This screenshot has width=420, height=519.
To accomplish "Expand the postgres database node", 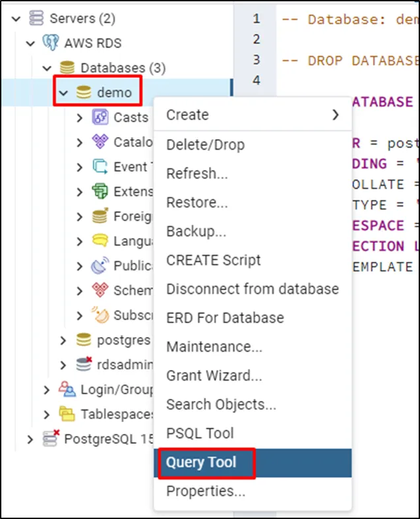I will 63,340.
